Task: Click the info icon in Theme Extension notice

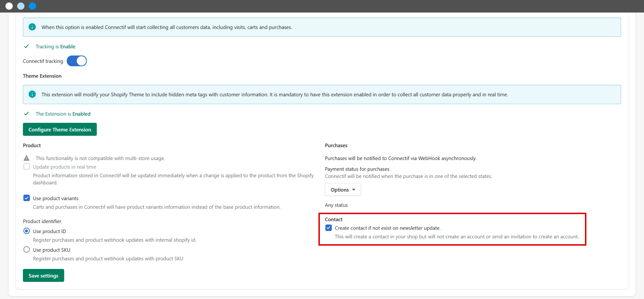Action: coord(32,94)
